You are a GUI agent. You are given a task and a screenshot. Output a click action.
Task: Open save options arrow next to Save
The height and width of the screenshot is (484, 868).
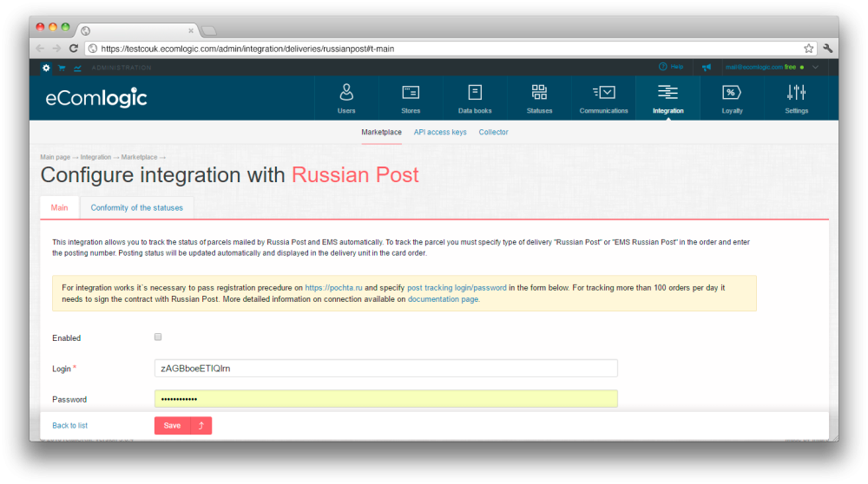201,425
